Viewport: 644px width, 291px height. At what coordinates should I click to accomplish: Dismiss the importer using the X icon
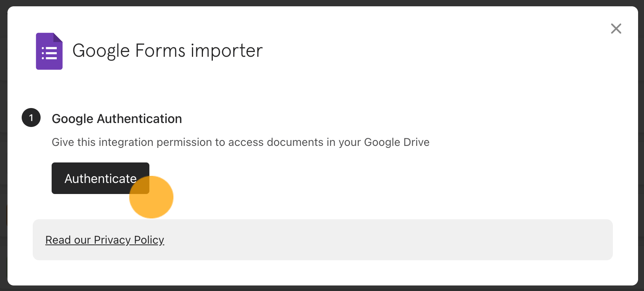point(616,28)
